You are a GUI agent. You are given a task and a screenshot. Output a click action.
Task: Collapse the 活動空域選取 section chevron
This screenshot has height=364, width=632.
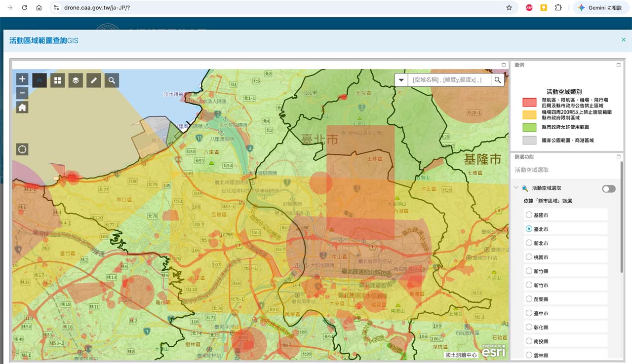[x=516, y=188]
